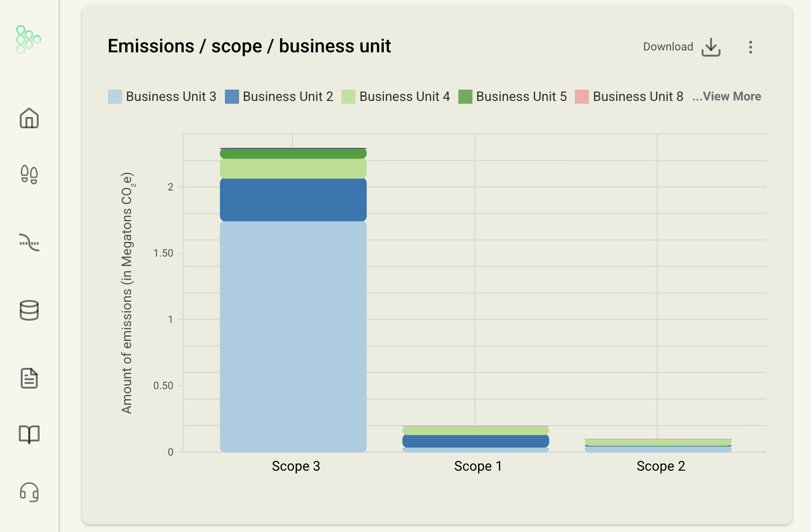Open the database icon in sidebar

pyautogui.click(x=29, y=310)
